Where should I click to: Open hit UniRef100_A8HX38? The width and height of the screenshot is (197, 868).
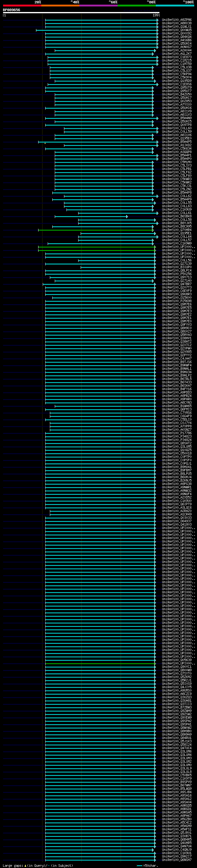coord(176,23)
